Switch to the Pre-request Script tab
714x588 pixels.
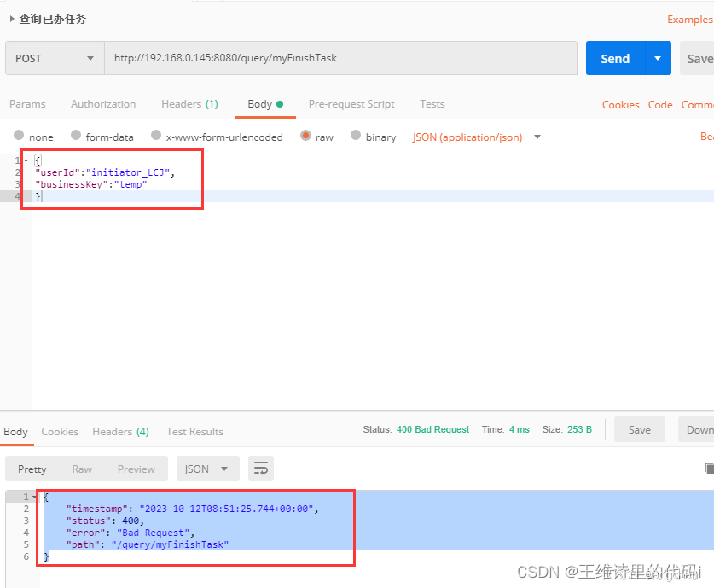(x=351, y=103)
